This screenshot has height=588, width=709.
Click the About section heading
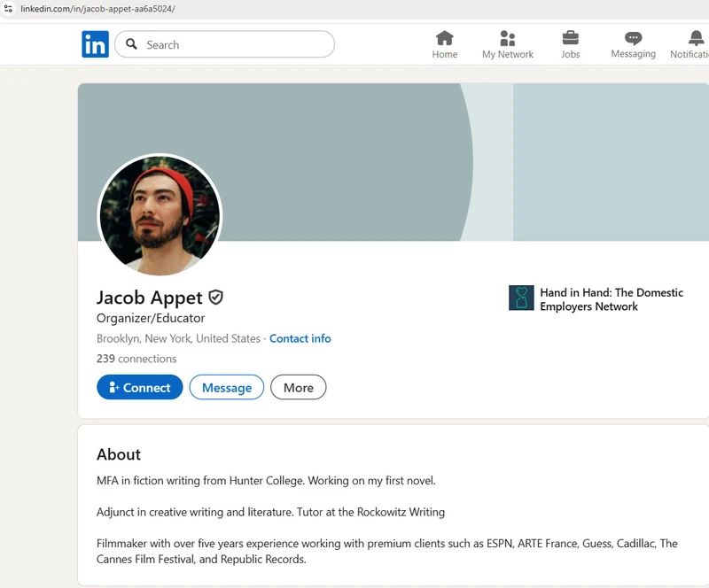point(119,454)
